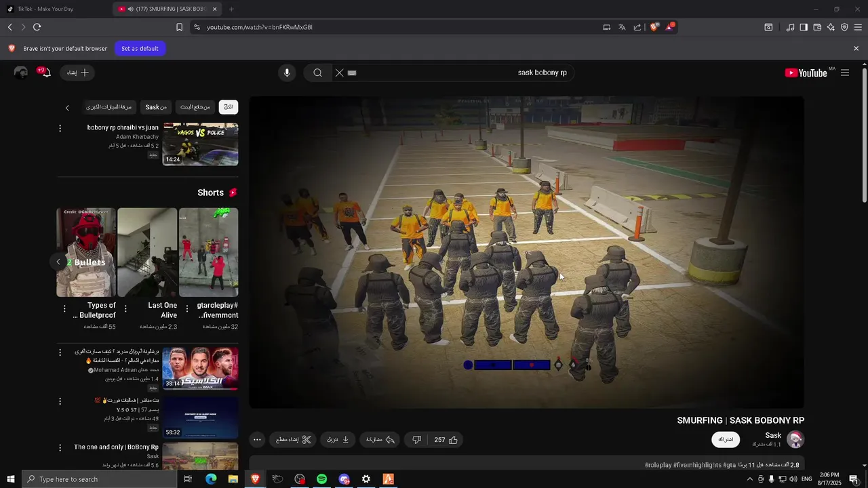Select the 'سرقة السيارات الكبرى' filter chip
The image size is (868, 488).
pyautogui.click(x=109, y=107)
